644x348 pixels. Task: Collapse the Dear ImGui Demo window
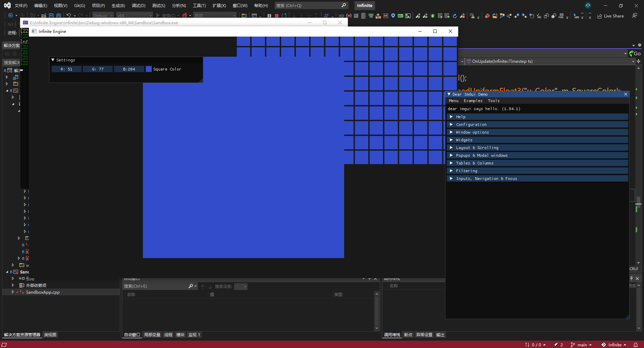click(449, 94)
